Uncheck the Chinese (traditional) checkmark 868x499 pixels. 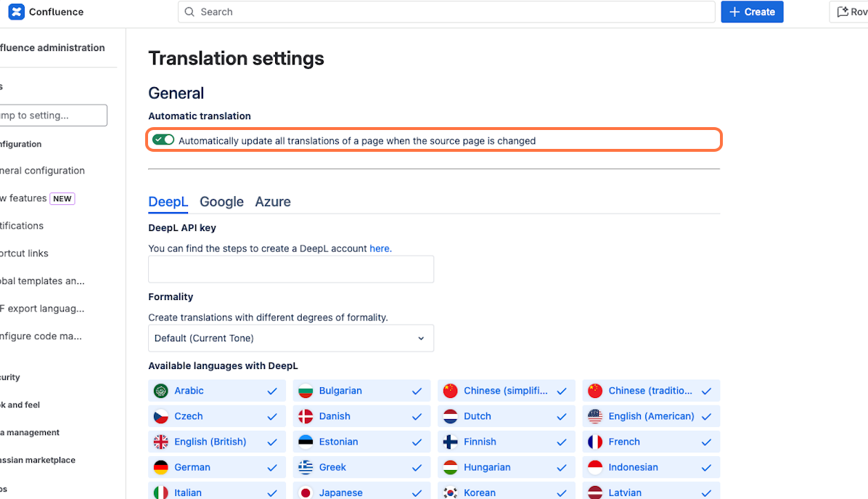[x=706, y=391]
